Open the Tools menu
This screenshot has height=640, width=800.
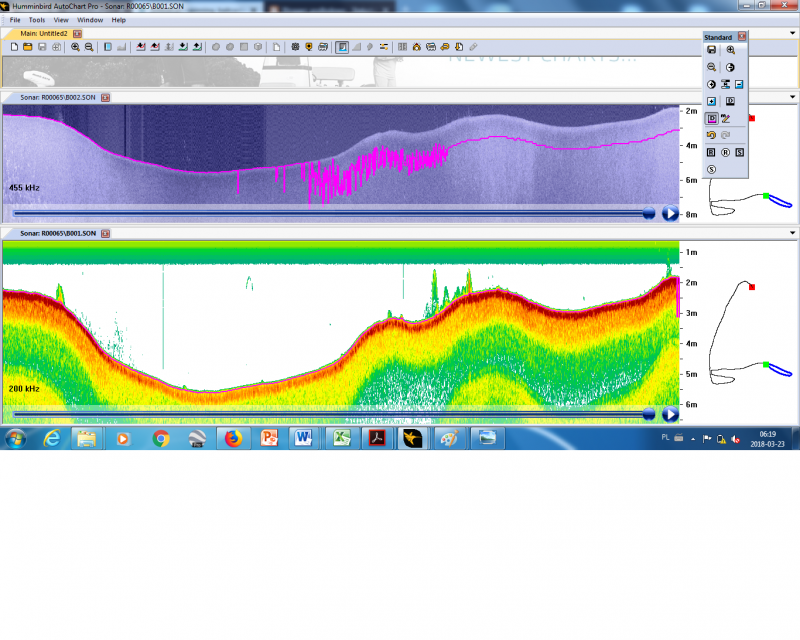click(x=37, y=20)
